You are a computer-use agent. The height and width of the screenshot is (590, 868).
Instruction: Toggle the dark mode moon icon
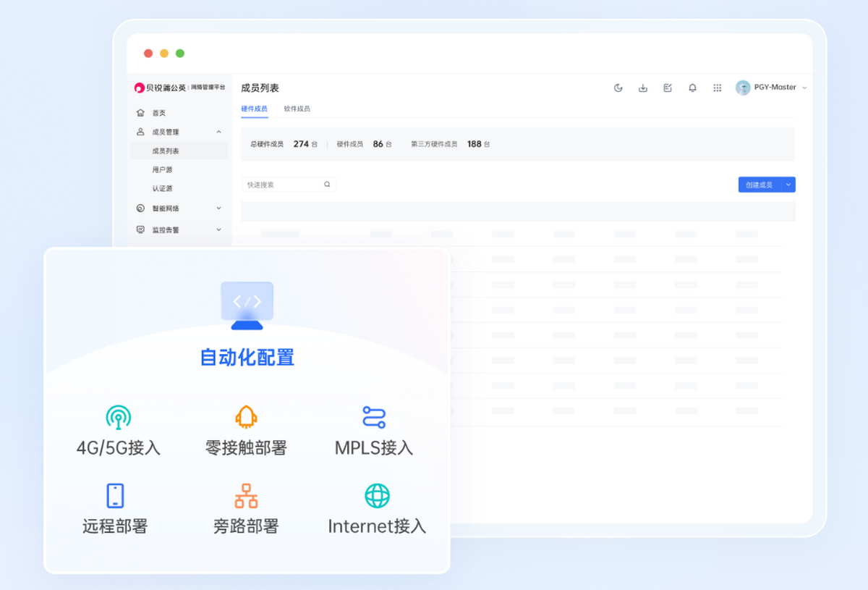click(618, 87)
